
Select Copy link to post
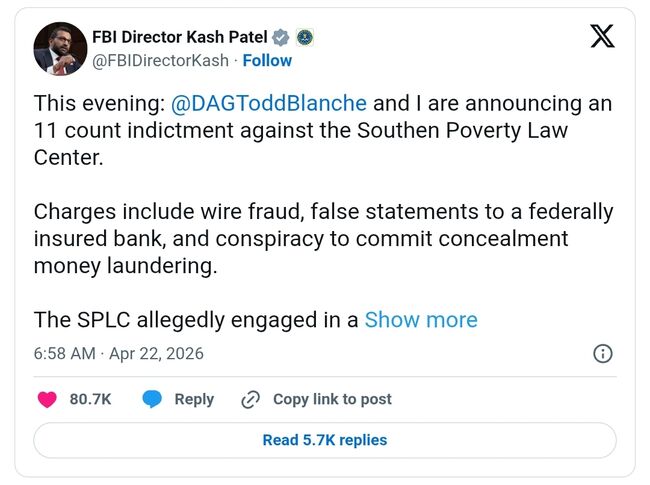click(332, 399)
